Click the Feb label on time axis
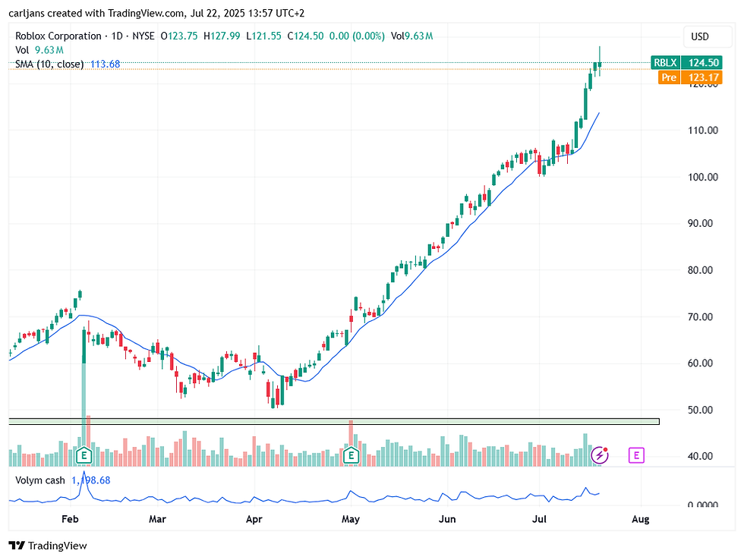The height and width of the screenshot is (560, 744). tap(70, 519)
